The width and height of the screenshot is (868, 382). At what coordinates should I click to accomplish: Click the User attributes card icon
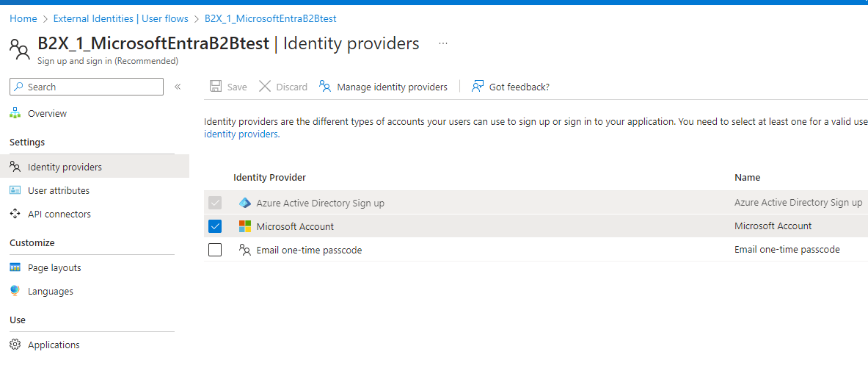click(x=15, y=190)
